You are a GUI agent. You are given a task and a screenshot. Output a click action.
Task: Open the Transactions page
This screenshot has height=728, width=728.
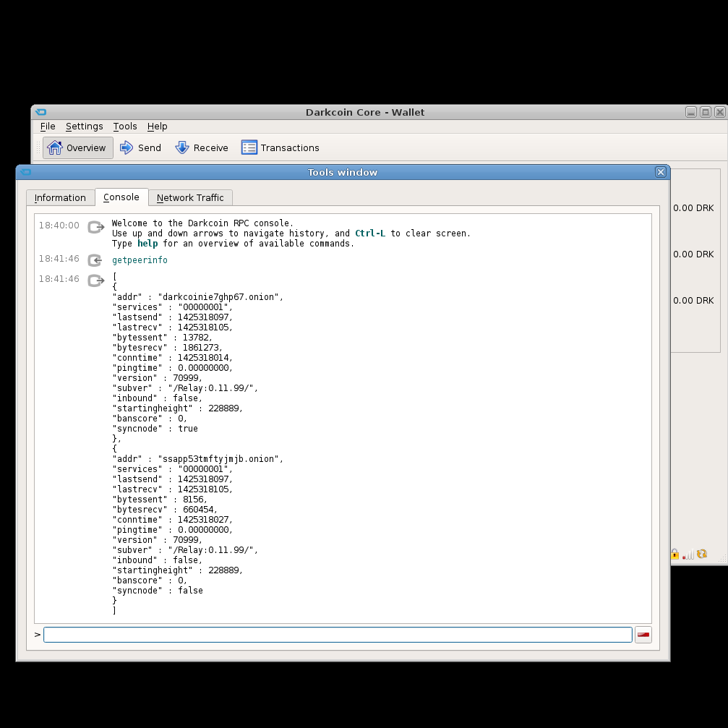point(281,147)
